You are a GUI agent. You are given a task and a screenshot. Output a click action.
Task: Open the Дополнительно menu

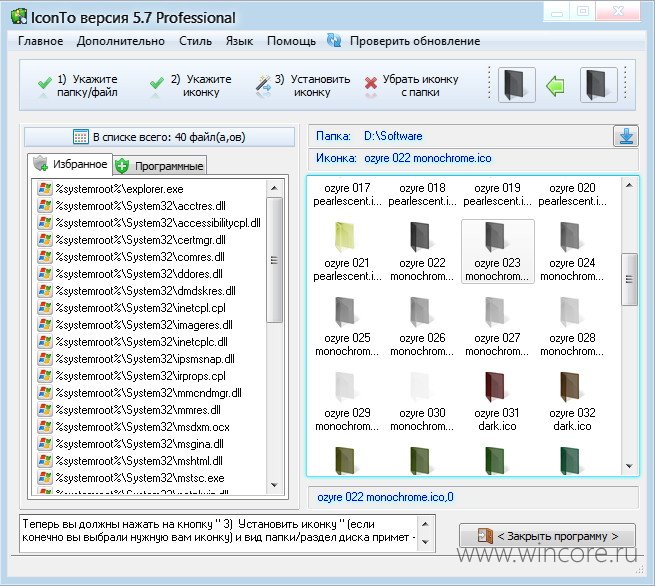pyautogui.click(x=121, y=41)
